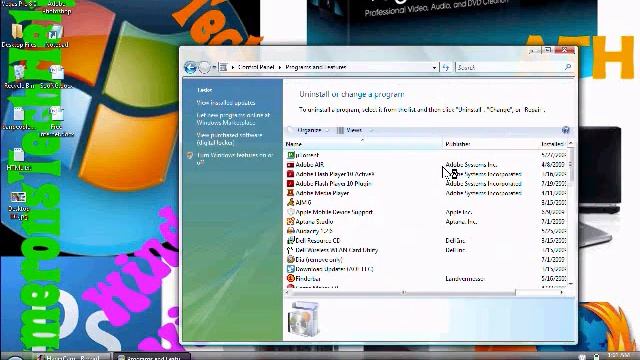The width and height of the screenshot is (640, 360).
Task: Select the Adobe AIR row name
Action: click(x=309, y=164)
